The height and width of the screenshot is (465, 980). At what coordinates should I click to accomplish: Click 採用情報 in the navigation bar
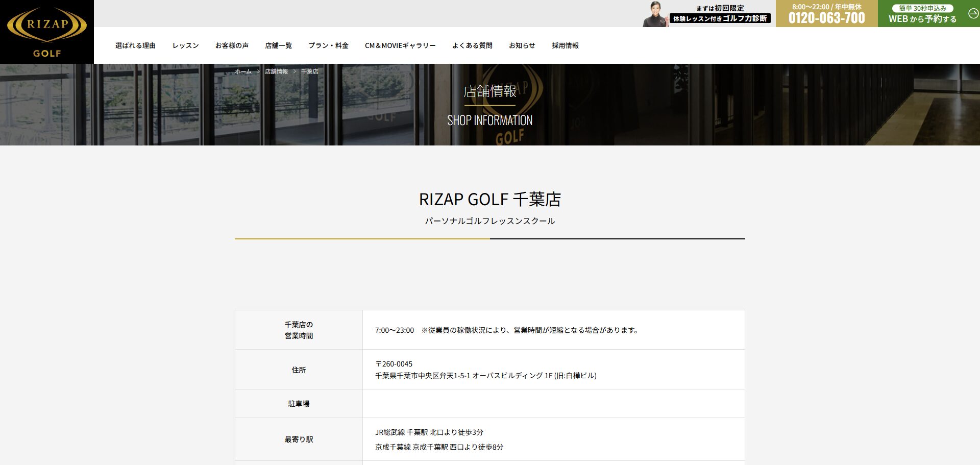tap(565, 45)
